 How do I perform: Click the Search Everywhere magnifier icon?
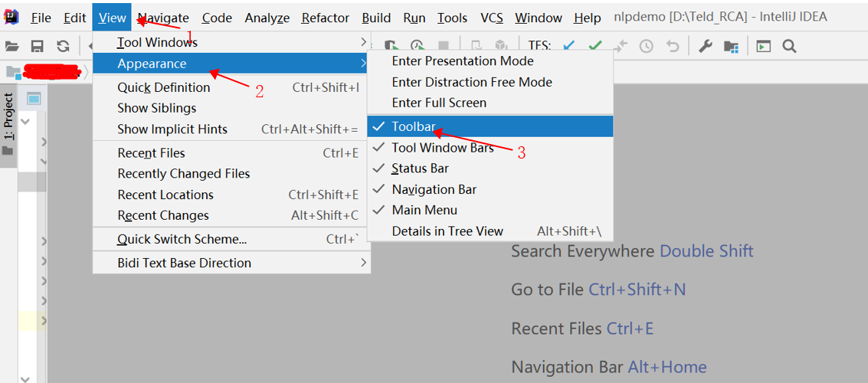[x=789, y=46]
